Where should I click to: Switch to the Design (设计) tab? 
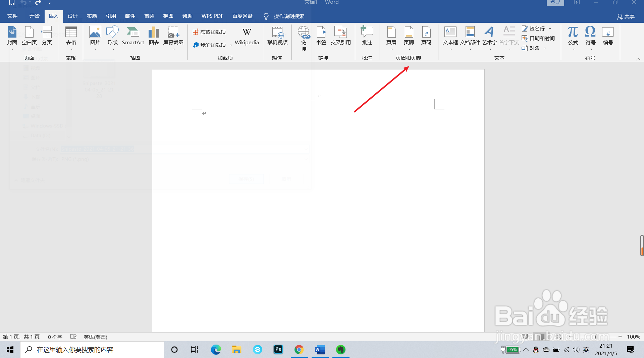pos(72,16)
